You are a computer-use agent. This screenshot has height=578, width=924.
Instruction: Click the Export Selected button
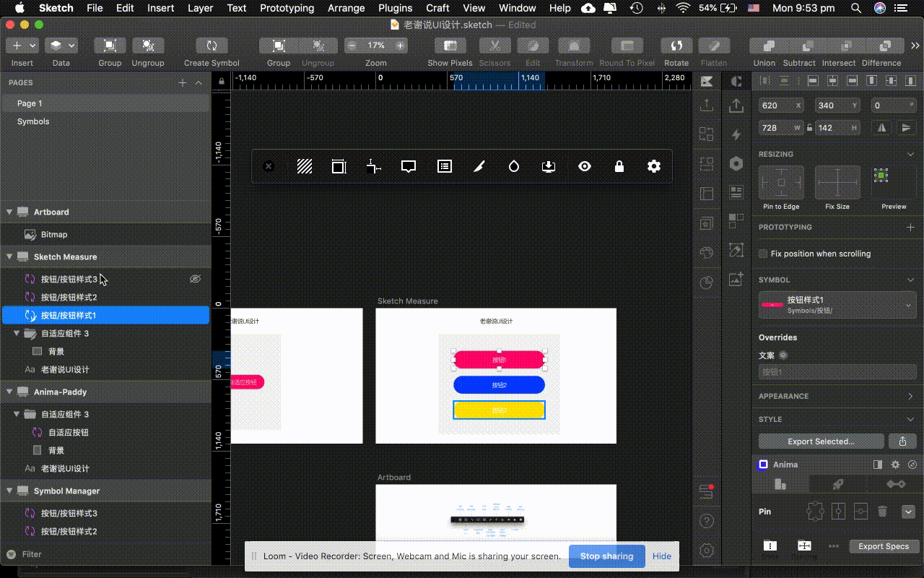[x=821, y=441]
